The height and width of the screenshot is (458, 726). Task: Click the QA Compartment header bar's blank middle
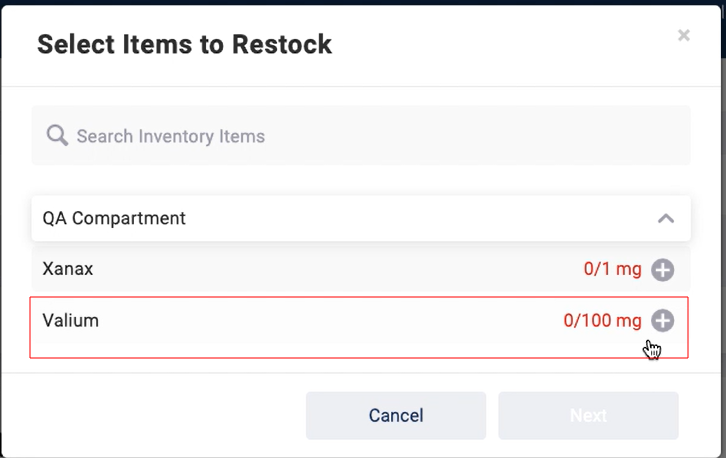tap(400, 218)
